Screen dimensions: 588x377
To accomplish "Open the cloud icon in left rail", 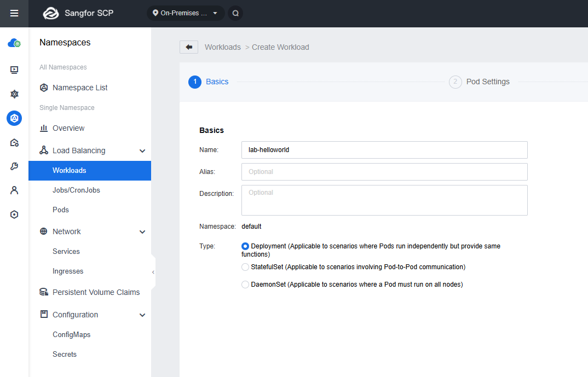I will pos(14,43).
